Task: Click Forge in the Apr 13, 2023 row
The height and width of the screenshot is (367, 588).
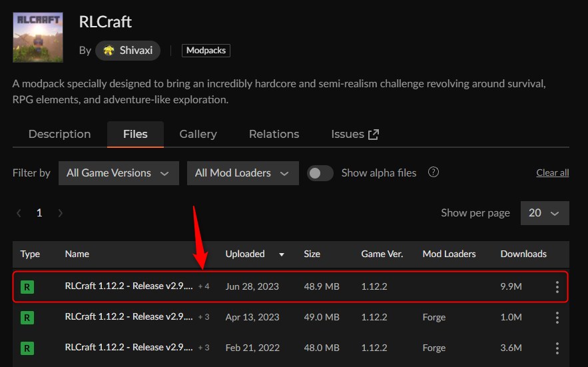Action: [x=434, y=318]
